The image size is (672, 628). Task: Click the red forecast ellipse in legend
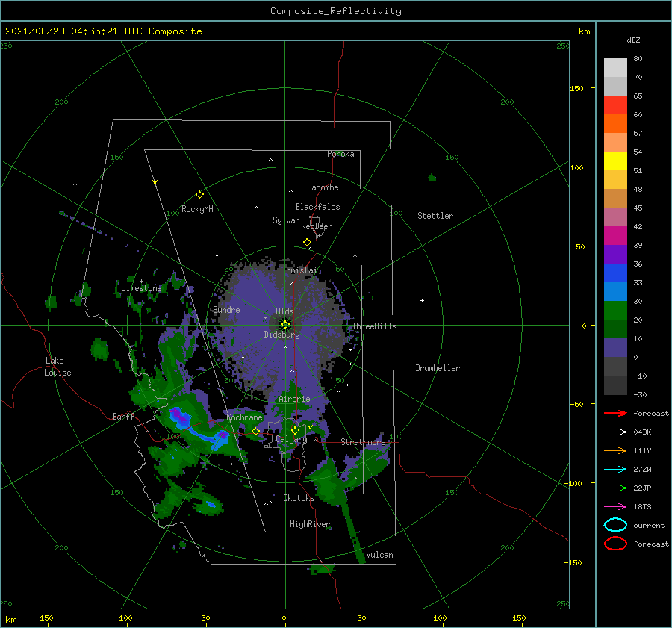pyautogui.click(x=615, y=544)
